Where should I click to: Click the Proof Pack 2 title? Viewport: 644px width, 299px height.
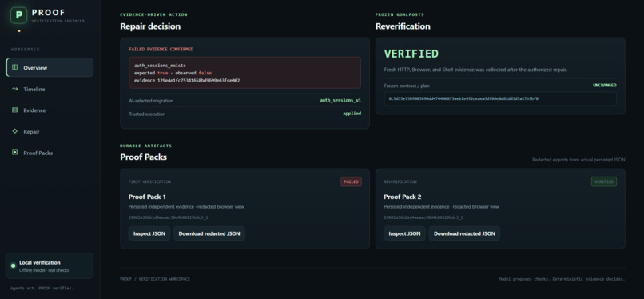point(403,197)
